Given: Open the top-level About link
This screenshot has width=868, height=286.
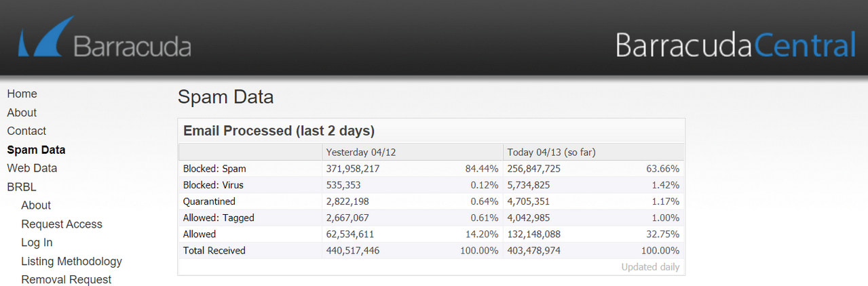Looking at the screenshot, I should [x=22, y=113].
